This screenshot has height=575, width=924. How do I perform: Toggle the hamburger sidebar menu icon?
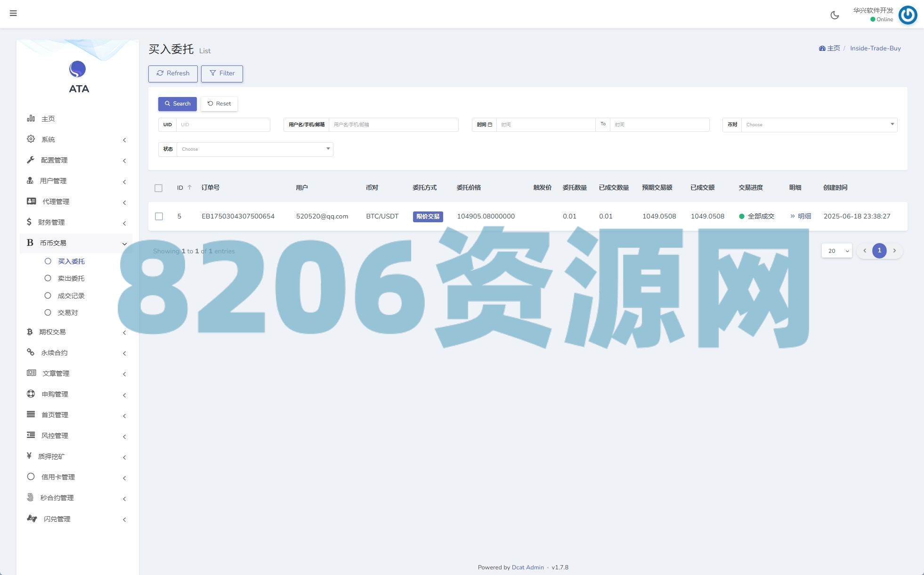[13, 13]
